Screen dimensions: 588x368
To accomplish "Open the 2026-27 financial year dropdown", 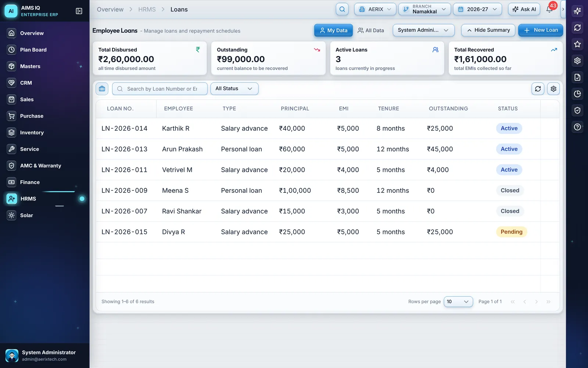I will (x=477, y=9).
